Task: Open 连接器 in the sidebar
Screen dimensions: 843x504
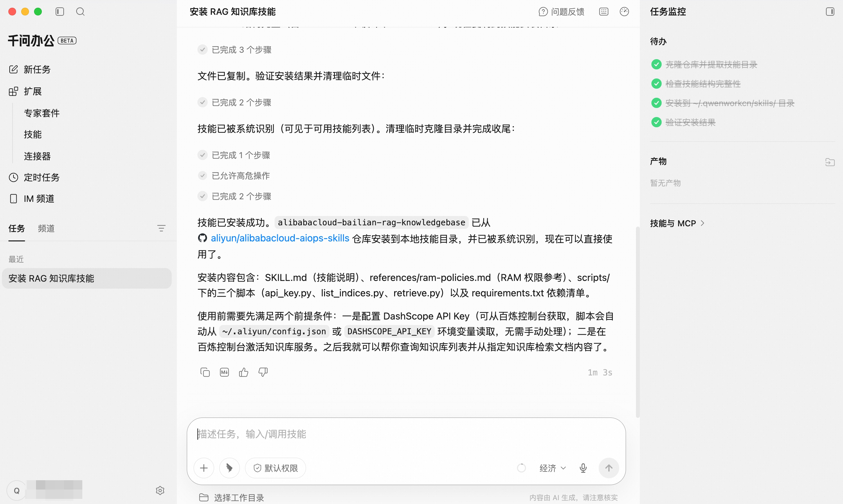Action: [37, 156]
